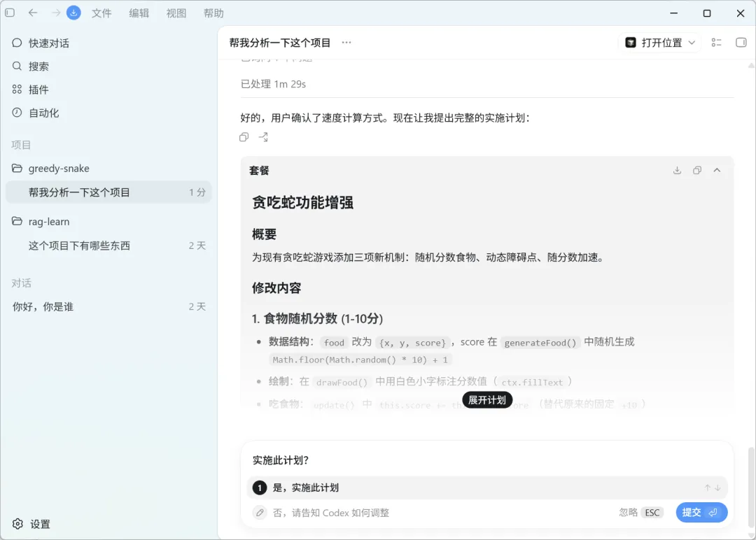The height and width of the screenshot is (540, 756).
Task: Open the three-dot menu beside the title
Action: 346,43
